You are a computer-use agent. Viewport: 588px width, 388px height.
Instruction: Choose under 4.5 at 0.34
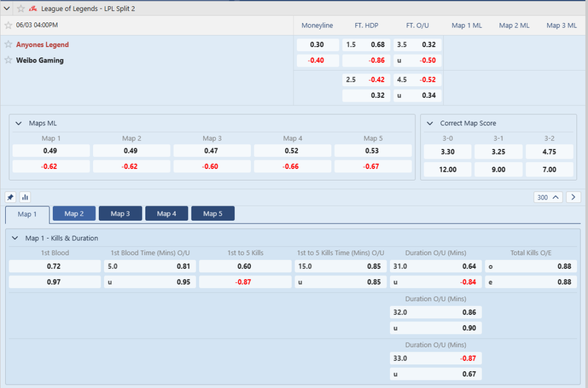coord(417,95)
